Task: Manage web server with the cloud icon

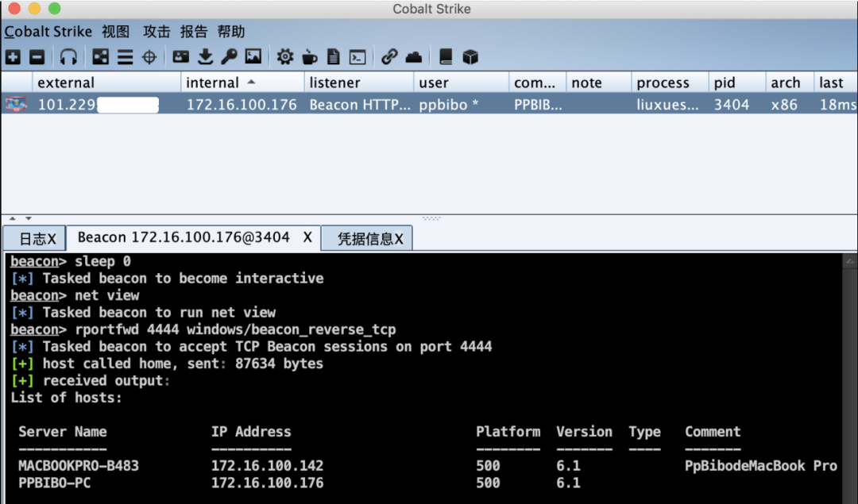Action: 414,57
